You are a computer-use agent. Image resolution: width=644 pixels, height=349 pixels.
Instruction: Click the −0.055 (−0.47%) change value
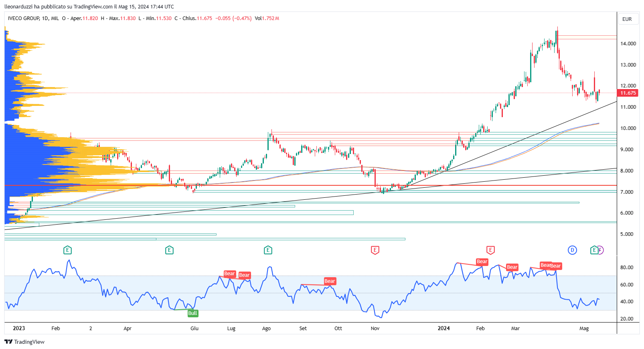pos(233,18)
